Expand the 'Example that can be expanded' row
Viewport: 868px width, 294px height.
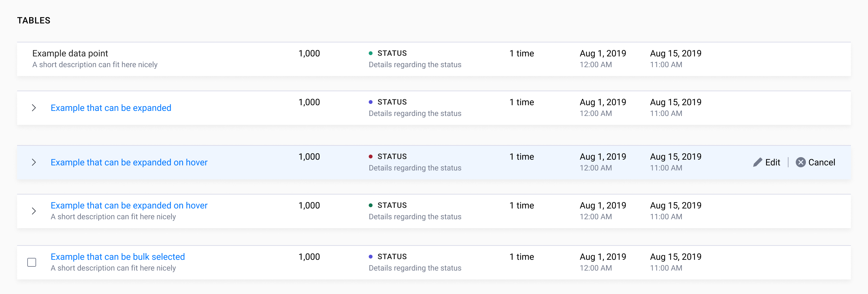click(34, 108)
